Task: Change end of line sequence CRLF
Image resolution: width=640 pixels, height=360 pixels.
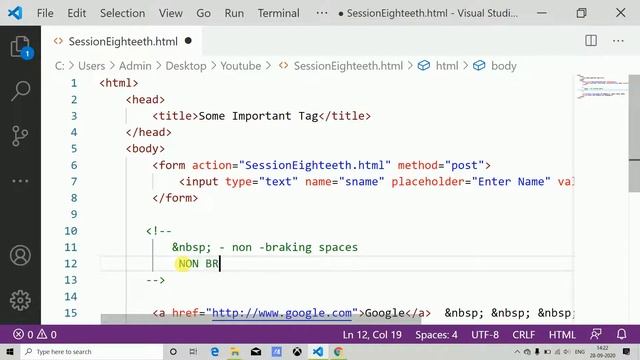Action: click(524, 335)
